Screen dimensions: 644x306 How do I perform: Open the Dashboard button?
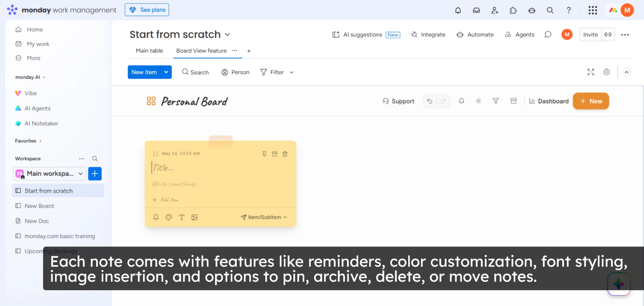(x=549, y=101)
